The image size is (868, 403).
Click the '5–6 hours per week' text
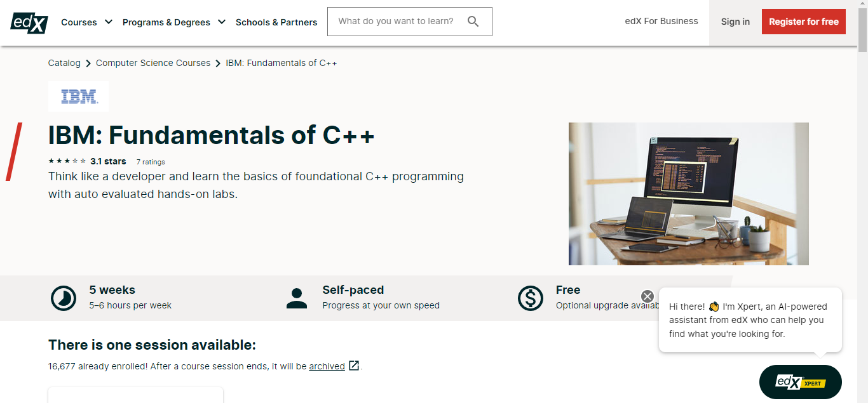point(130,305)
